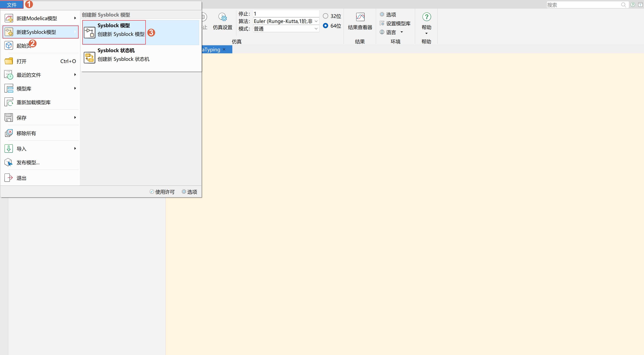Click 选项 at bottom of file menu

coord(189,192)
